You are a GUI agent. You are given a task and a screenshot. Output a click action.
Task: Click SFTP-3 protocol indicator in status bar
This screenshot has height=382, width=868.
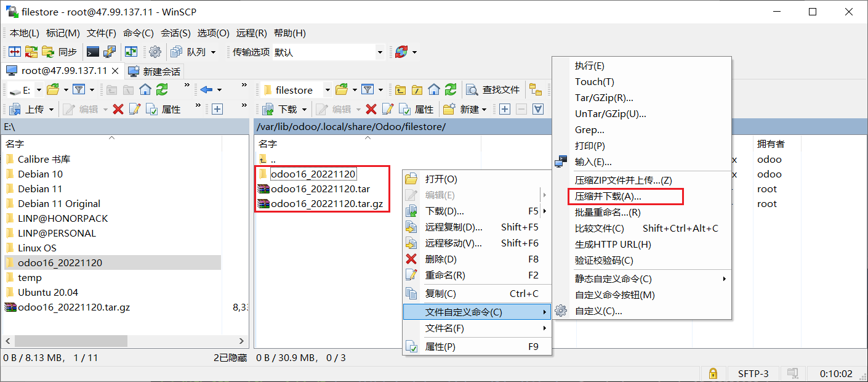(x=753, y=373)
